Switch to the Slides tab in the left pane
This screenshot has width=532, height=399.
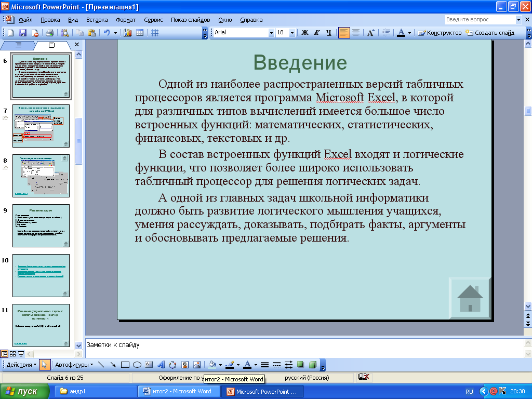51,45
